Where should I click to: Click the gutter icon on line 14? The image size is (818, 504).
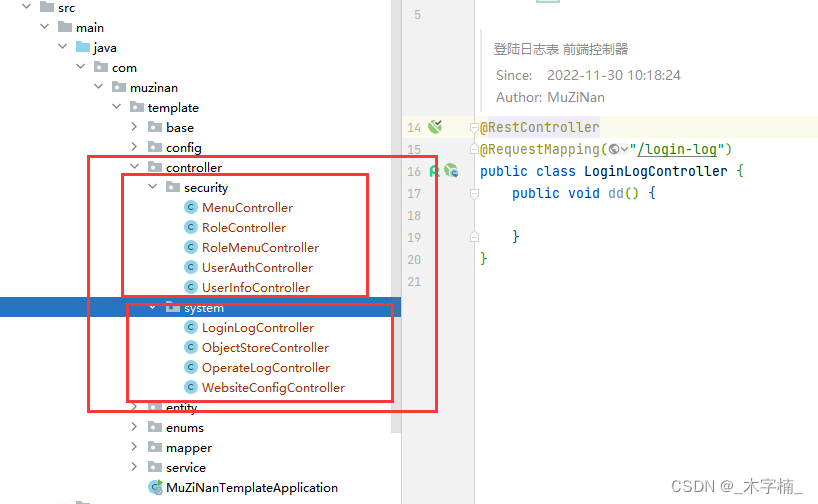435,126
